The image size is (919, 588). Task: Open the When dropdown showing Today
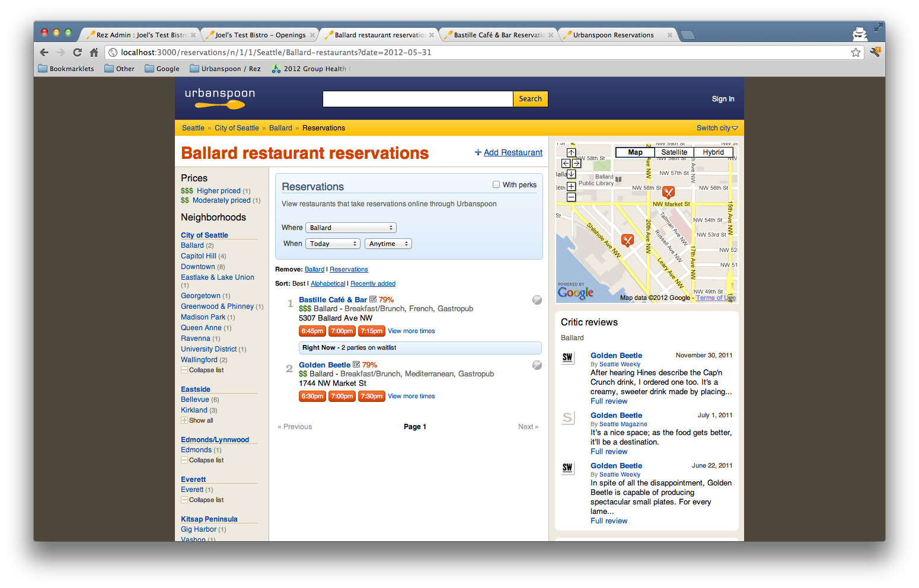pyautogui.click(x=333, y=244)
